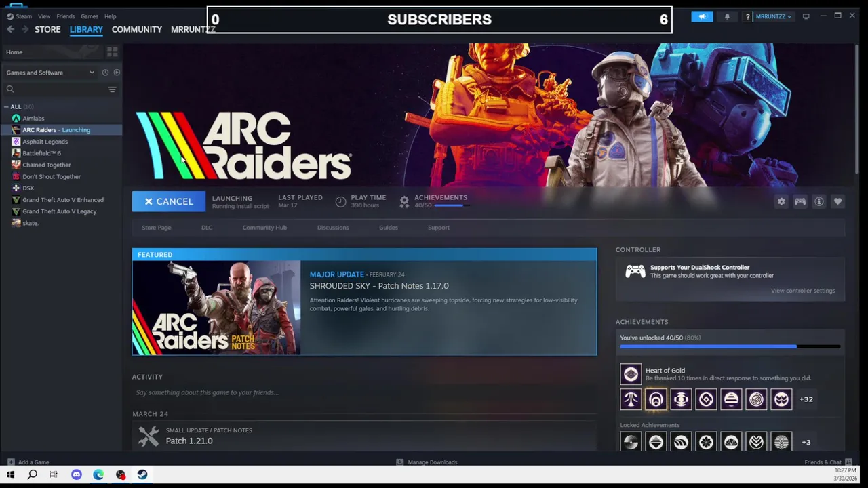Image resolution: width=868 pixels, height=488 pixels.
Task: Open the Store Page link
Action: coord(157,228)
